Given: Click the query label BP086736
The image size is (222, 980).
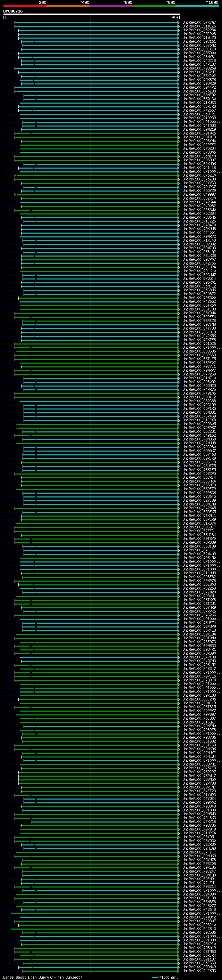Looking at the screenshot, I should tap(13, 11).
